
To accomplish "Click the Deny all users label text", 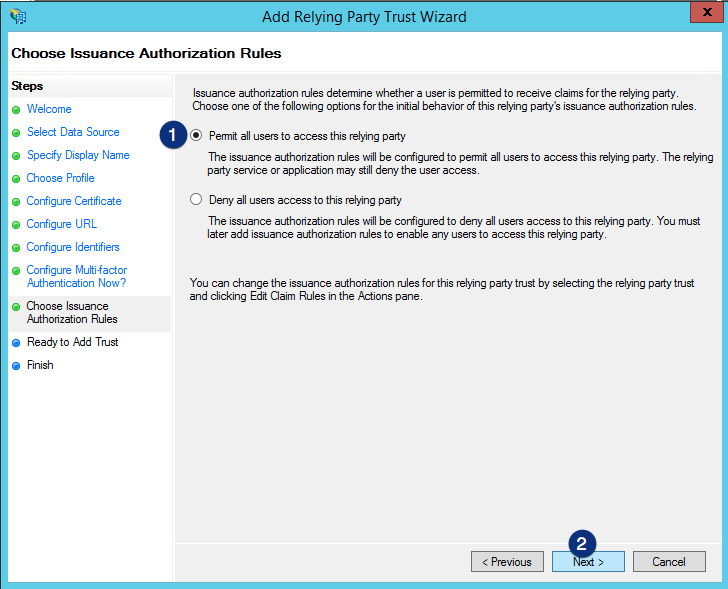I will [x=305, y=200].
